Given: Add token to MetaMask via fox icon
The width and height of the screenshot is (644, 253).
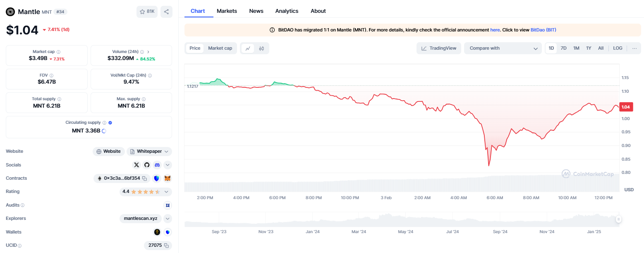Looking at the screenshot, I should (168, 178).
